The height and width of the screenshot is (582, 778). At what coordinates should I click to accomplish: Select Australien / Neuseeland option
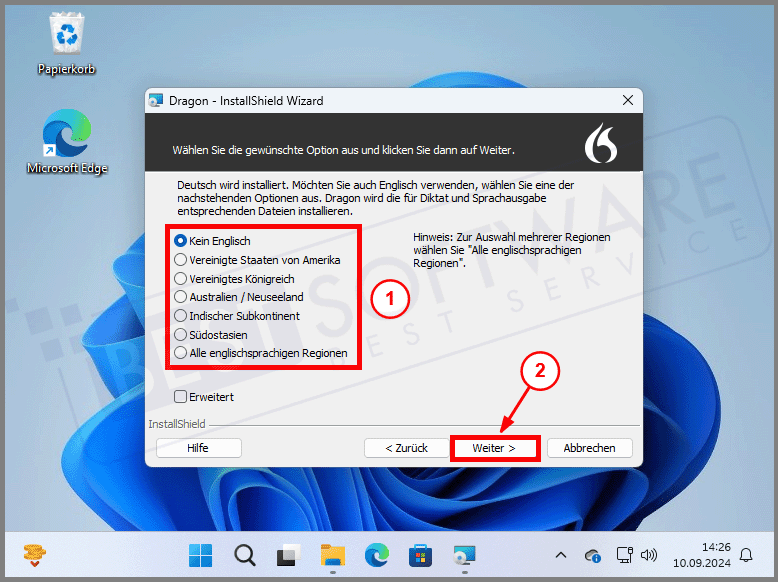[239, 297]
